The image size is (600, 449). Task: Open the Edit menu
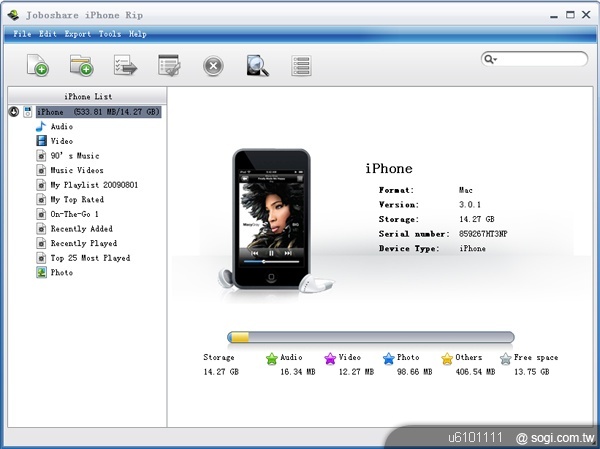click(x=48, y=34)
